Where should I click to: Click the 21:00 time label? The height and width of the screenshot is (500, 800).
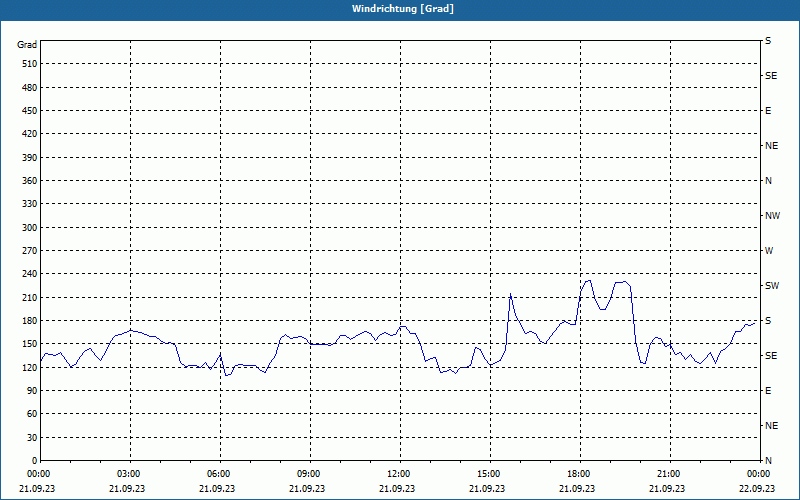[x=669, y=474]
